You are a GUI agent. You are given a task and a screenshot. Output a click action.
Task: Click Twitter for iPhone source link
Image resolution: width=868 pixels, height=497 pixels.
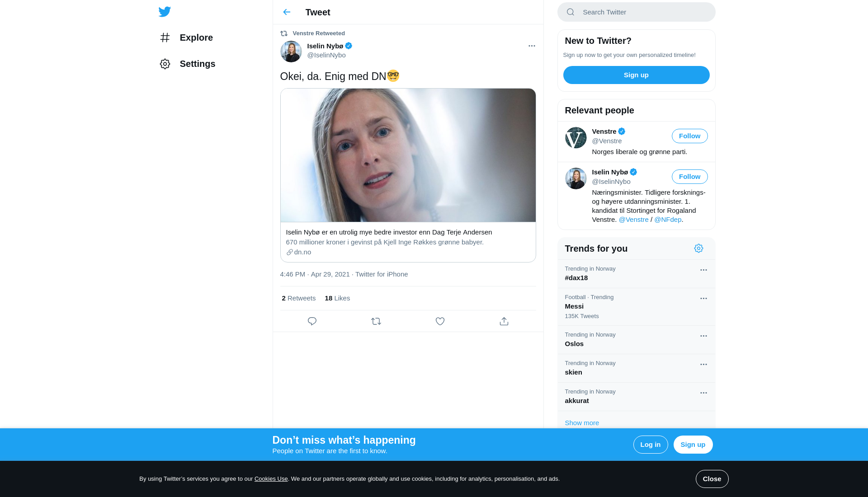tap(382, 274)
